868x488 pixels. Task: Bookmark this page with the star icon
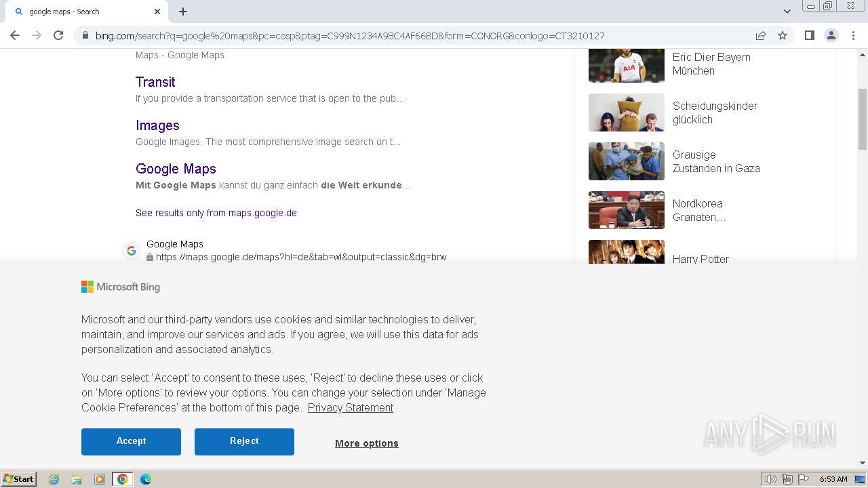(x=783, y=35)
